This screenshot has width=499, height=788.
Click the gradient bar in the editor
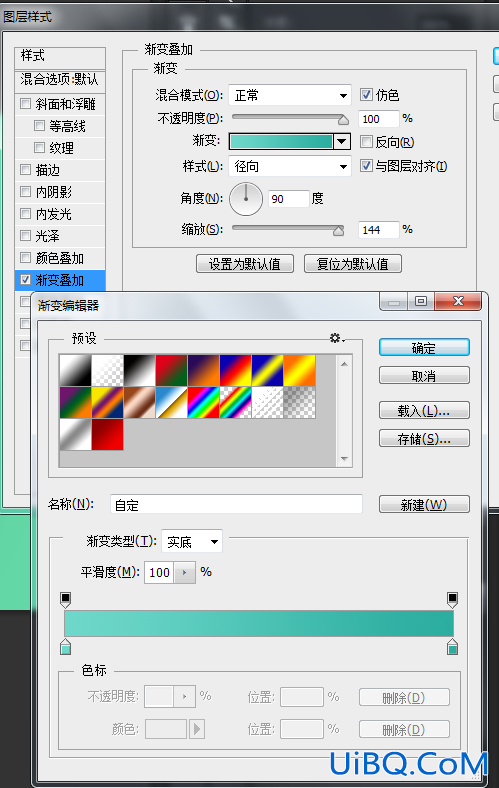(259, 624)
